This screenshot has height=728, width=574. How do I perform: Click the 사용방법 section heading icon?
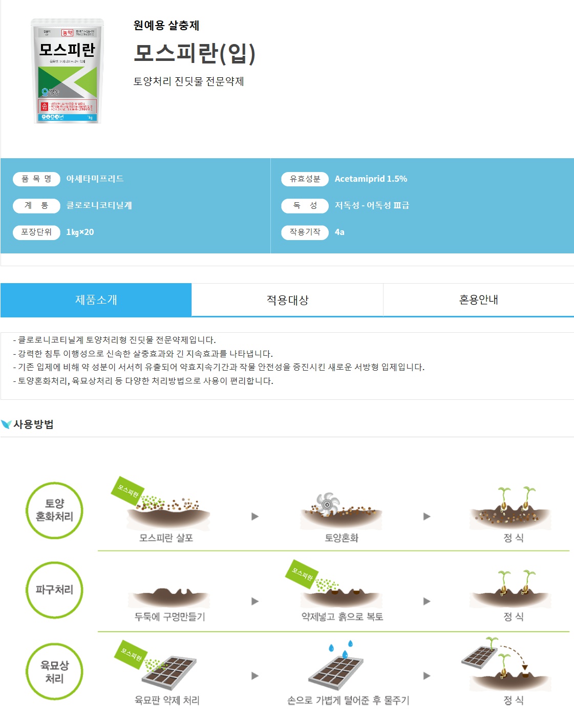(x=6, y=424)
